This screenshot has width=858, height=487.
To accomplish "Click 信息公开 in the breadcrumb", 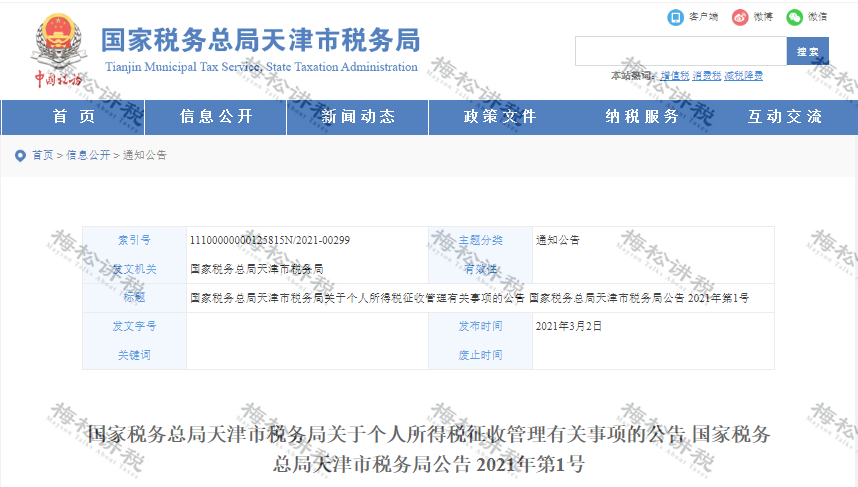I will click(x=88, y=155).
